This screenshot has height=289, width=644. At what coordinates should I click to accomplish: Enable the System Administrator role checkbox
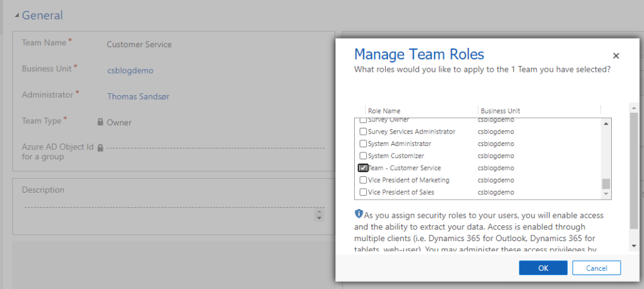point(363,144)
